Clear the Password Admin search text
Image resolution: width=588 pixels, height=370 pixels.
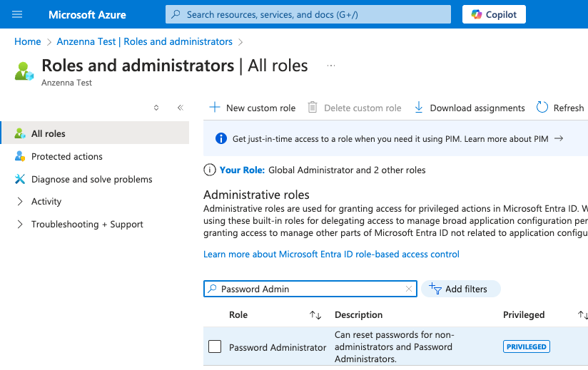(409, 289)
